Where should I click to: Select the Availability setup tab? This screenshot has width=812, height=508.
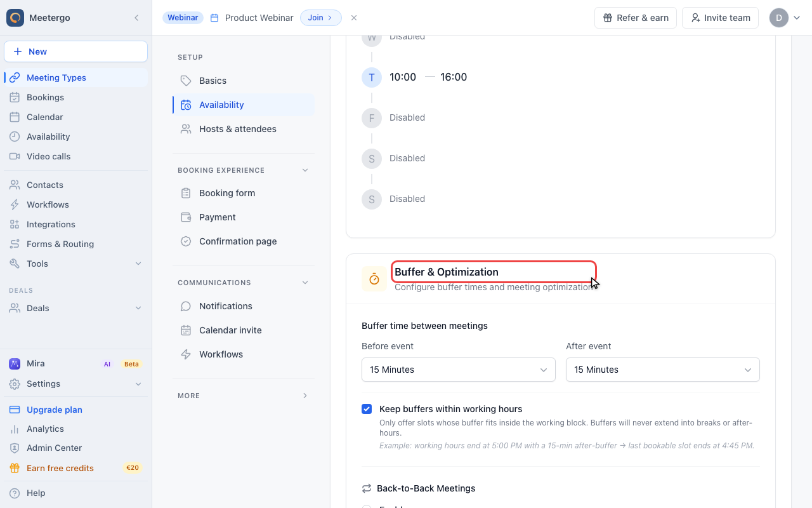(244, 105)
